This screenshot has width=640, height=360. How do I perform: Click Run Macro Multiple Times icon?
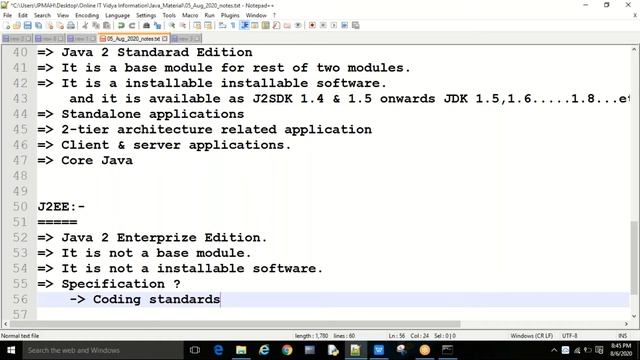click(345, 25)
